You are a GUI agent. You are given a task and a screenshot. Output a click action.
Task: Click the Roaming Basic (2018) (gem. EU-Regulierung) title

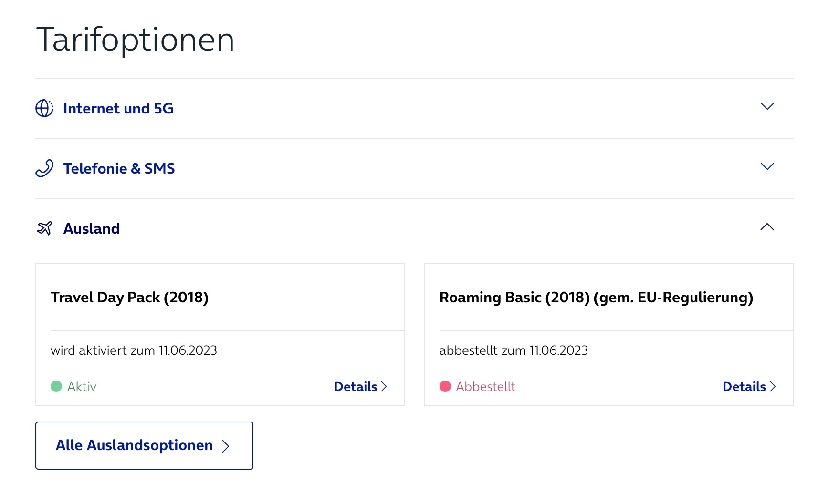(x=597, y=298)
